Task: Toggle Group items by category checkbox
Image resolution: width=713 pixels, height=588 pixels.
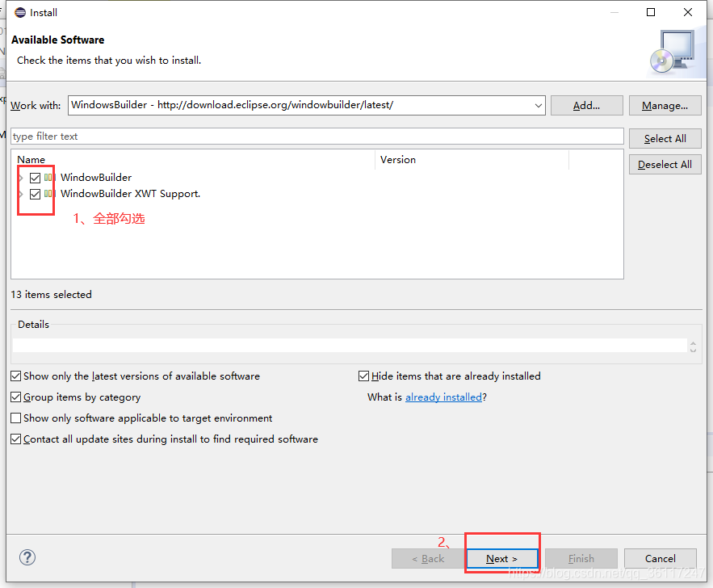Action: pos(16,397)
